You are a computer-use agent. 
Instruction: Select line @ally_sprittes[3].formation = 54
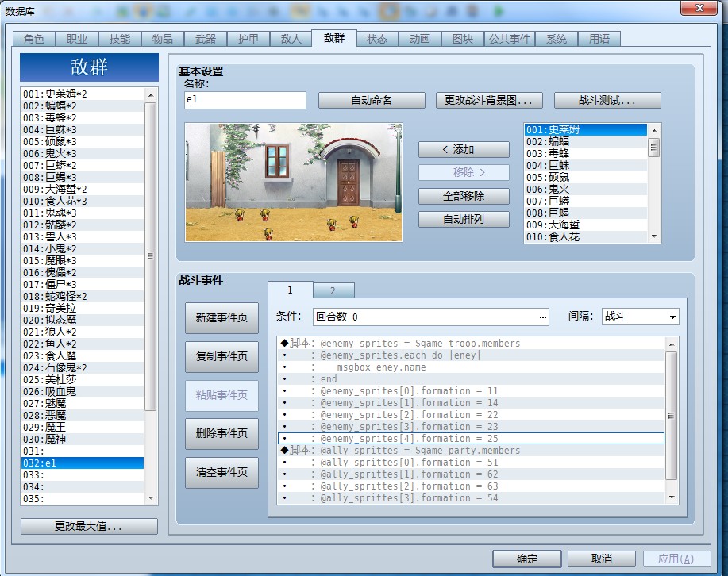472,497
